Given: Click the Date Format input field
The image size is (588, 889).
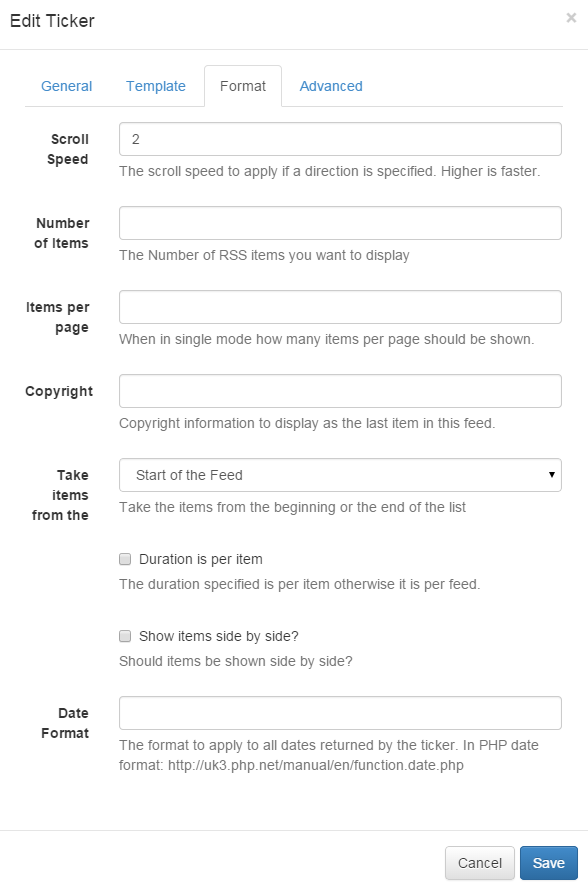Looking at the screenshot, I should 340,712.
